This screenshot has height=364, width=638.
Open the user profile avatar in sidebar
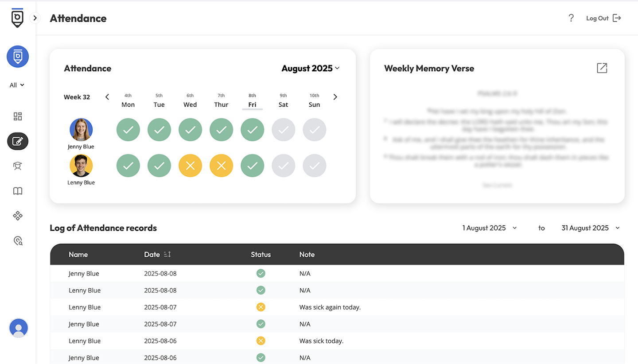pos(19,328)
